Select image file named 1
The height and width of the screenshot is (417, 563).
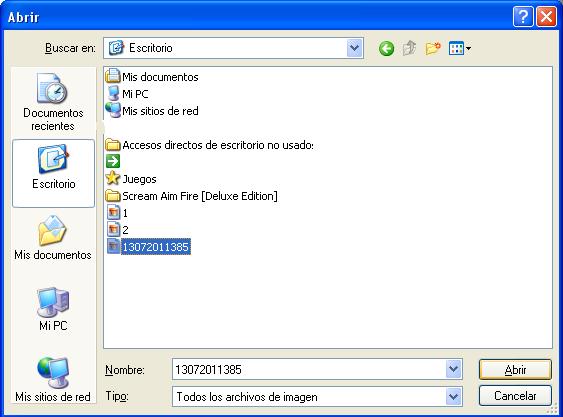point(118,213)
